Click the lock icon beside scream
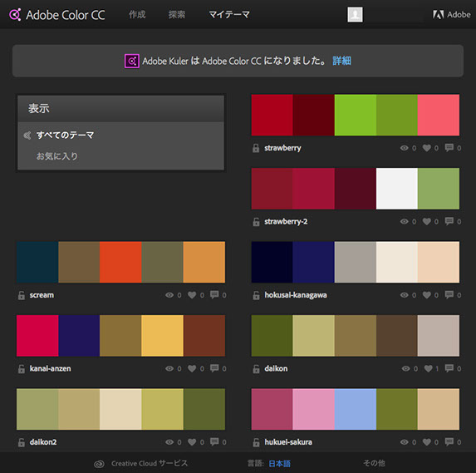 tap(22, 295)
